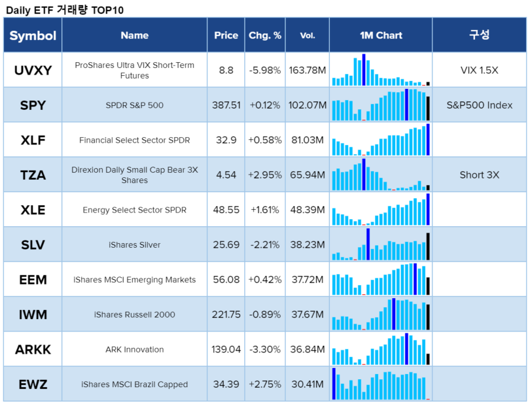Image resolution: width=532 pixels, height=406 pixels.
Task: Click Direxion Daily Small Cap Bear 3X name
Action: (x=135, y=175)
